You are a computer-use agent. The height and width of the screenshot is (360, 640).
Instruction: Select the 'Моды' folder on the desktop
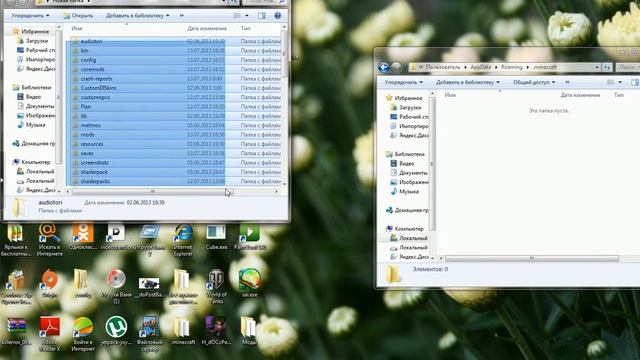point(249,331)
